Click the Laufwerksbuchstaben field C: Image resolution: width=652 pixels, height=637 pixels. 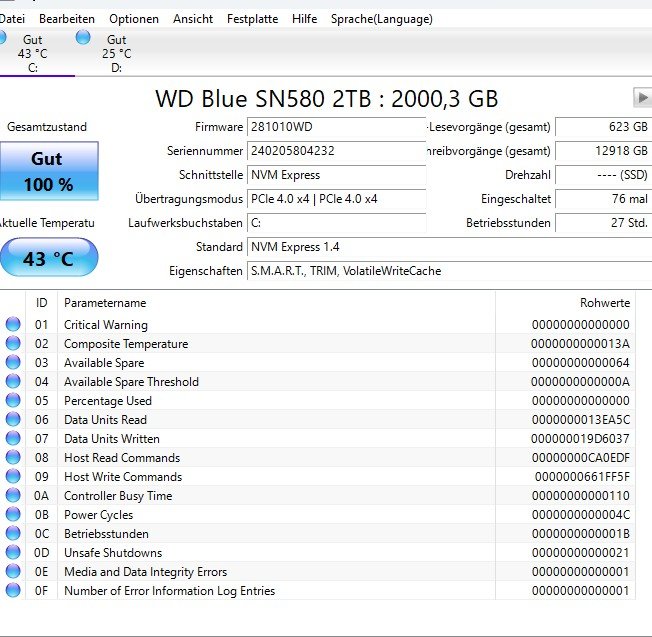pyautogui.click(x=336, y=223)
